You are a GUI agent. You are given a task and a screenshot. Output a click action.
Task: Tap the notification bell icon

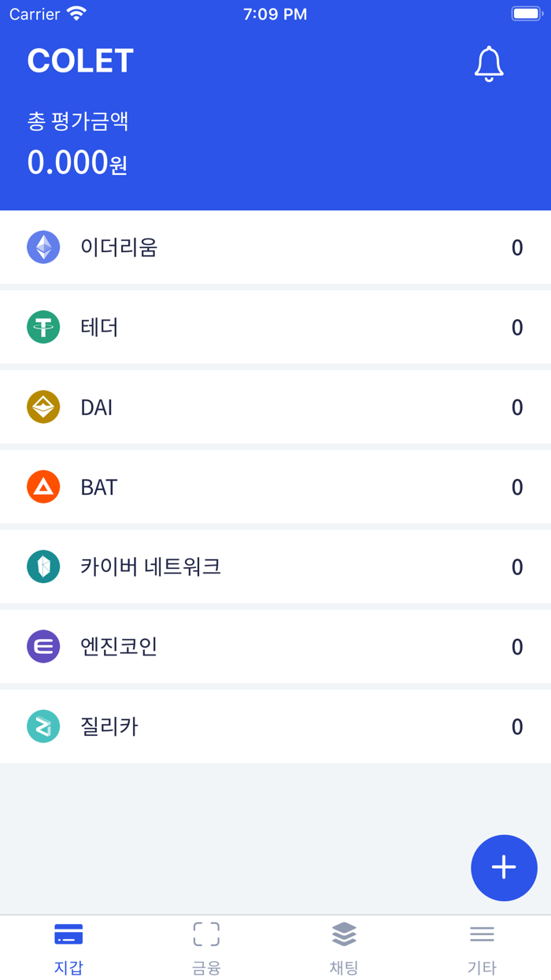click(x=488, y=63)
